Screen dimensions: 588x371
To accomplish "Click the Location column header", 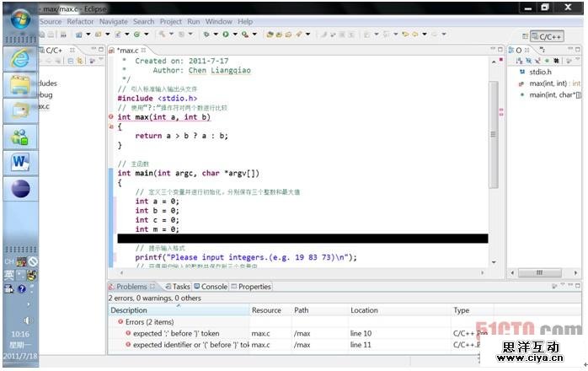I will 364,310.
